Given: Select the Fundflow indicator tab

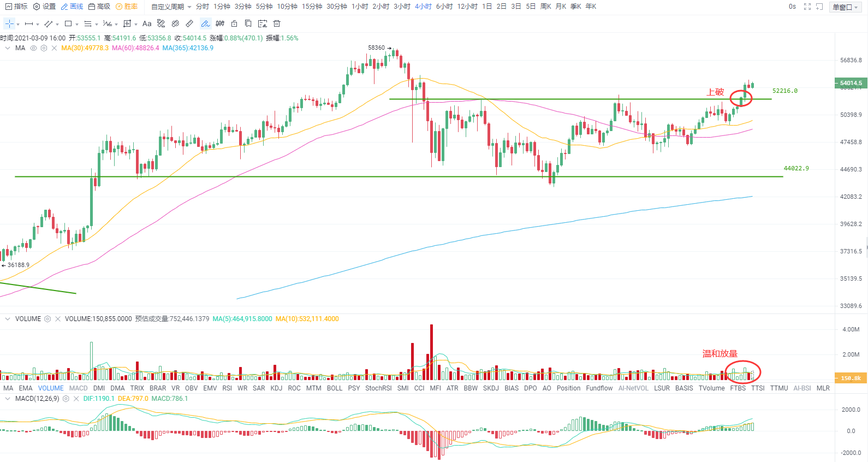Looking at the screenshot, I should [x=599, y=388].
